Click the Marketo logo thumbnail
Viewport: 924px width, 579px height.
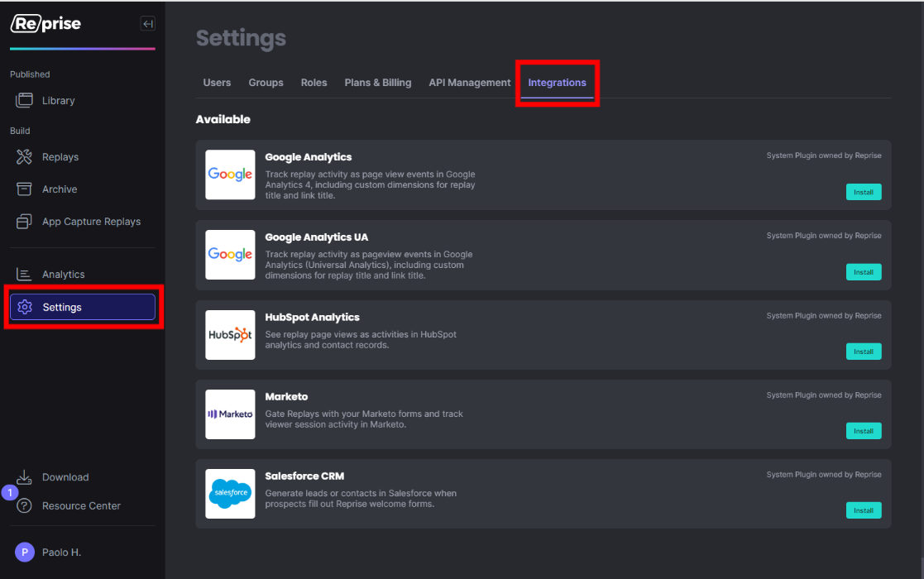(229, 414)
